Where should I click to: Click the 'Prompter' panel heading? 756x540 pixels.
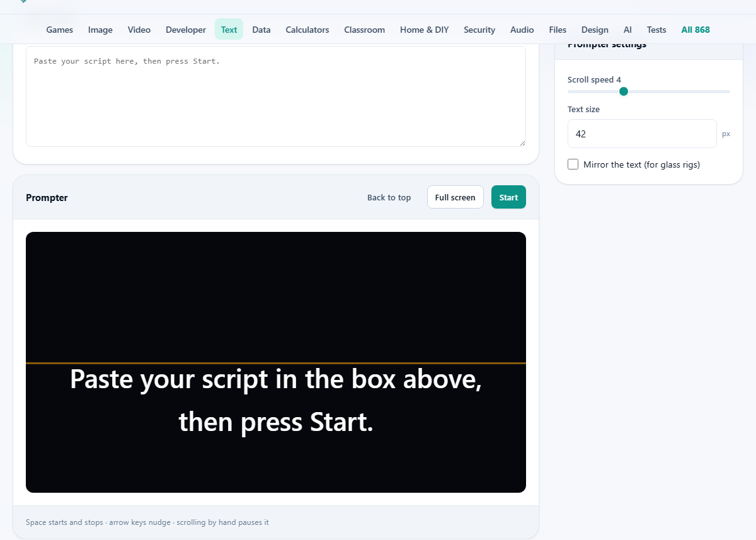(x=47, y=197)
